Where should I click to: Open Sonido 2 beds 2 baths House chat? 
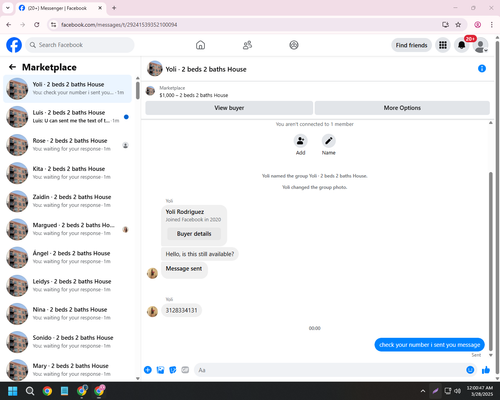(68, 342)
